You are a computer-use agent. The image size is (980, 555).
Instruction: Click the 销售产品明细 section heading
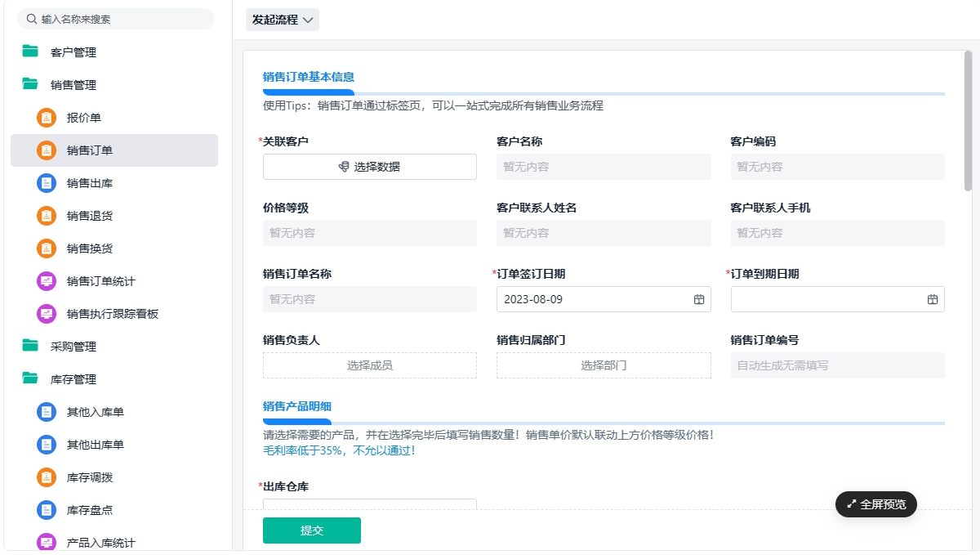coord(297,406)
